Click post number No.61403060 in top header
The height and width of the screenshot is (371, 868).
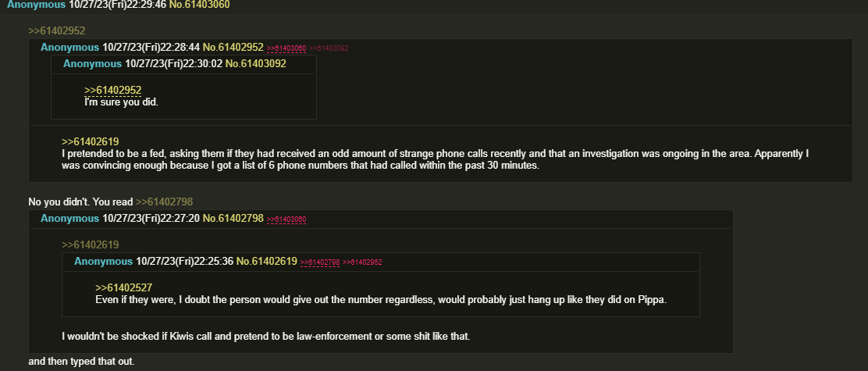[x=199, y=5]
